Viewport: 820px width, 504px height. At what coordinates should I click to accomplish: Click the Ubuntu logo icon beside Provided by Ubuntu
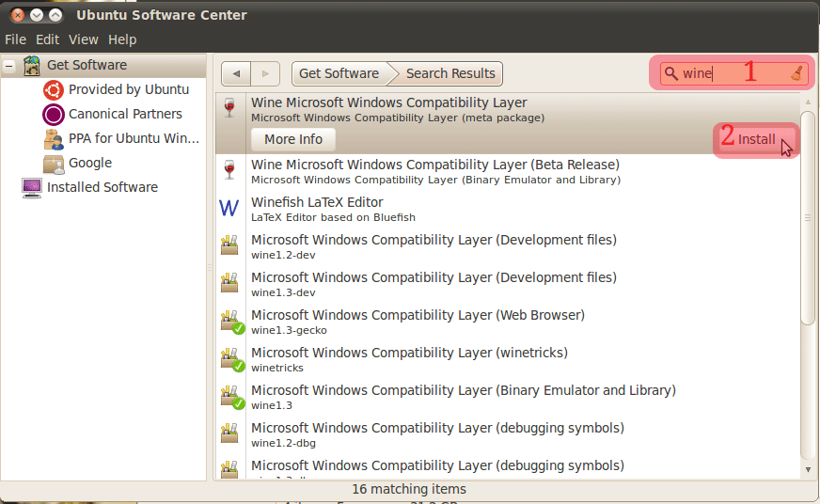[x=54, y=90]
